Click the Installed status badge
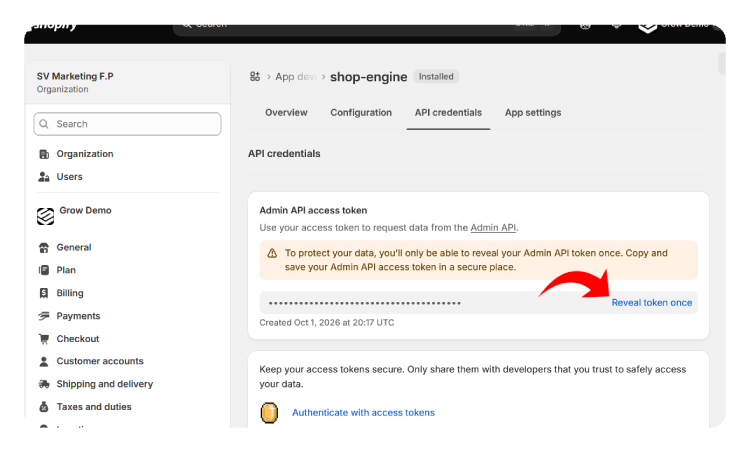 [436, 77]
